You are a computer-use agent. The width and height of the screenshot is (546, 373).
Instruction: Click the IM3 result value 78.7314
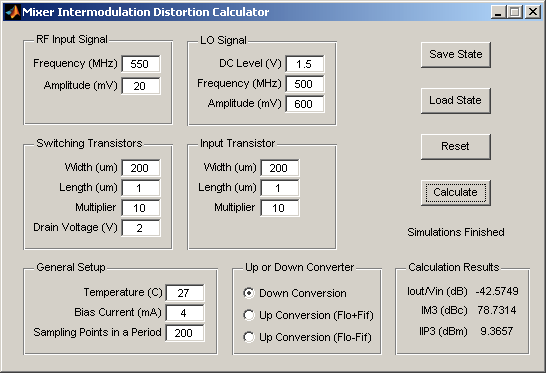[x=497, y=310]
